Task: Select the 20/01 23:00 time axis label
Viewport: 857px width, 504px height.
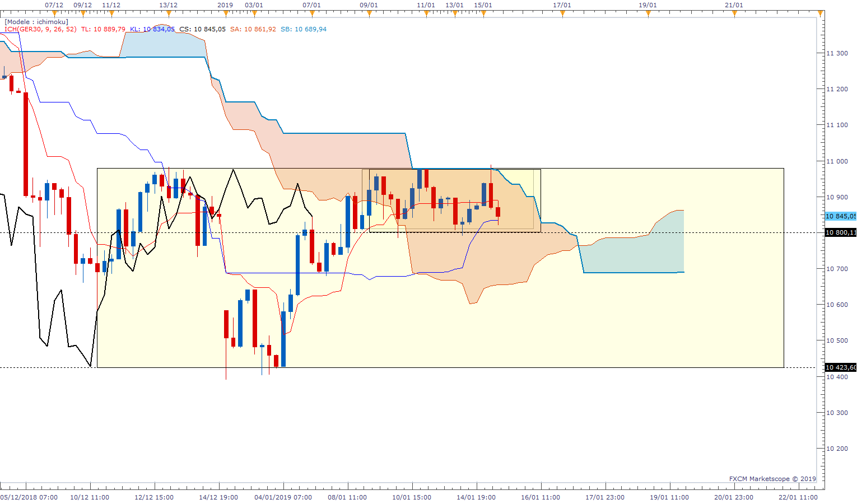Action: (x=734, y=497)
